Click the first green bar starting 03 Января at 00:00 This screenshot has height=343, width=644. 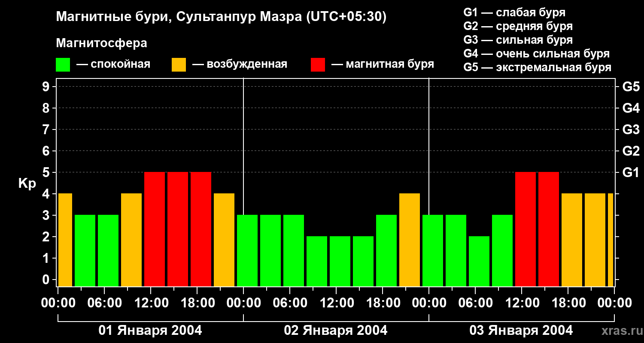coord(433,251)
